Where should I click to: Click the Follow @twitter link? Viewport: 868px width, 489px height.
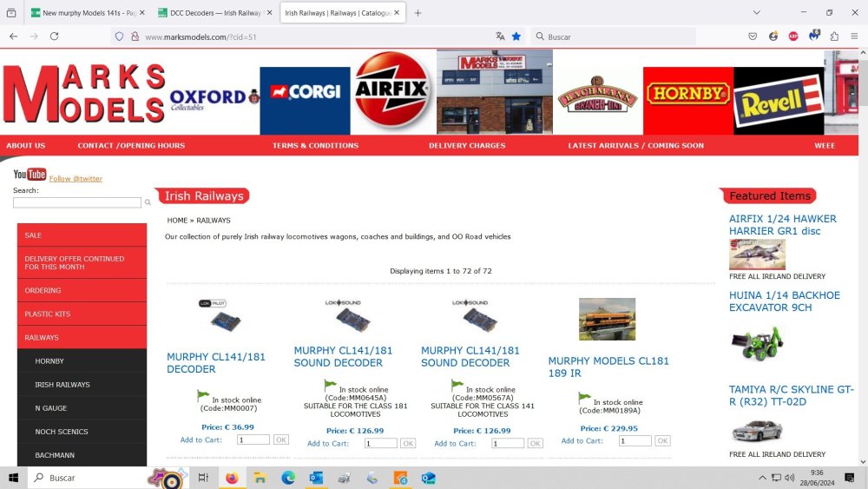[76, 179]
